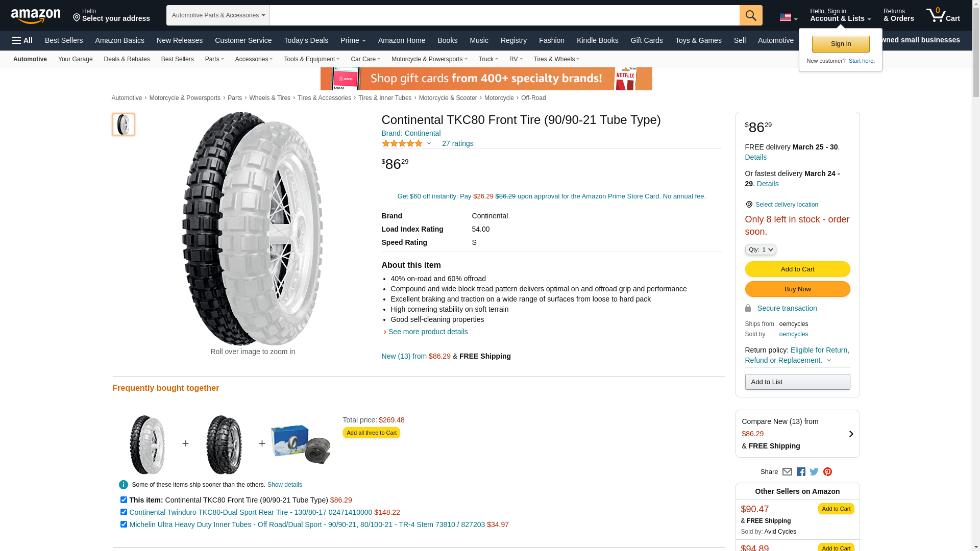The height and width of the screenshot is (551, 980).
Task: Click the search magnifier button
Action: (x=750, y=15)
